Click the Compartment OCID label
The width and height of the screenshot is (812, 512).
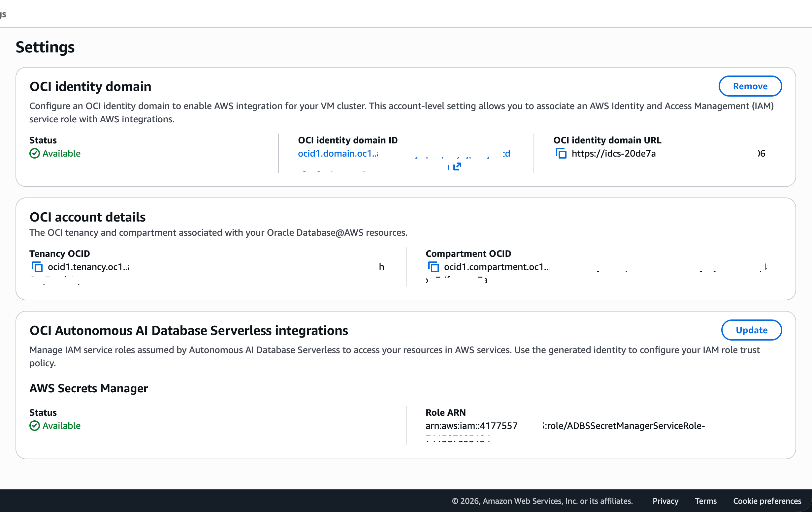468,254
